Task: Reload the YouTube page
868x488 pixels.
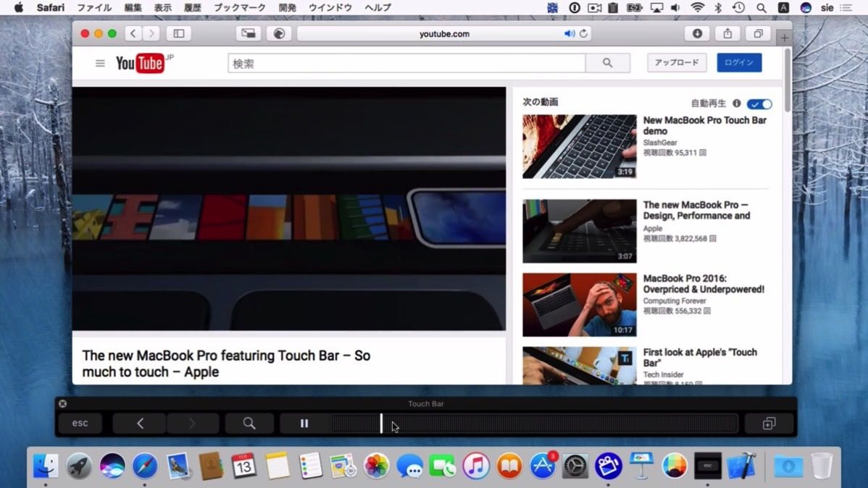Action: pyautogui.click(x=583, y=34)
